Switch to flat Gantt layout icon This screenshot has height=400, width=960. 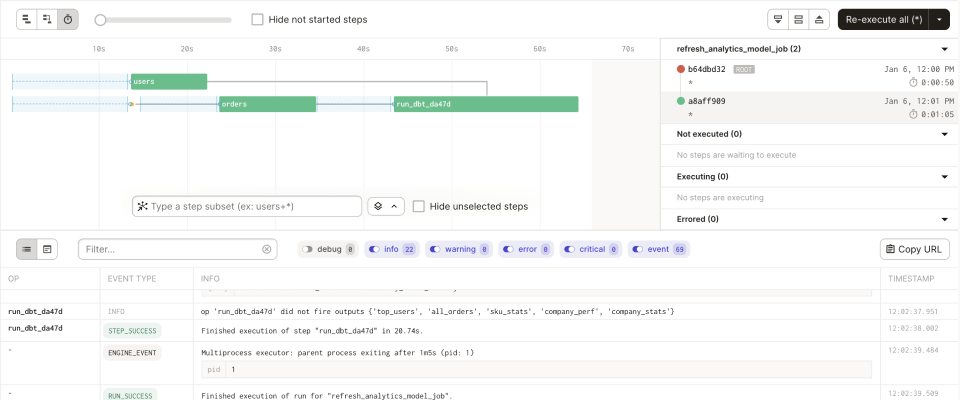coord(25,19)
